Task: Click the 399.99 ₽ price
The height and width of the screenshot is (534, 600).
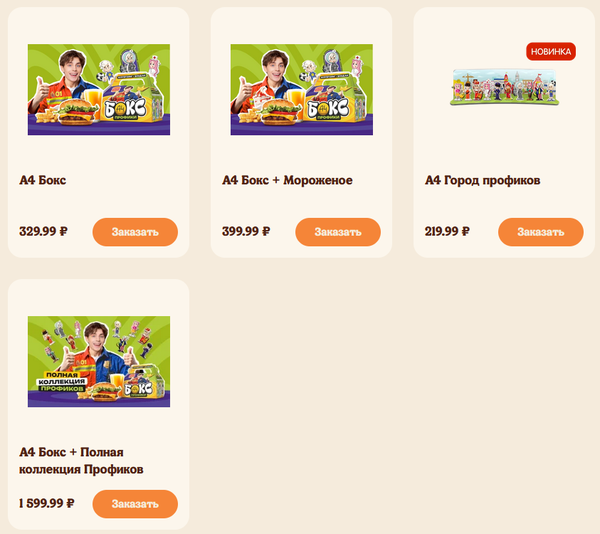Action: 246,231
